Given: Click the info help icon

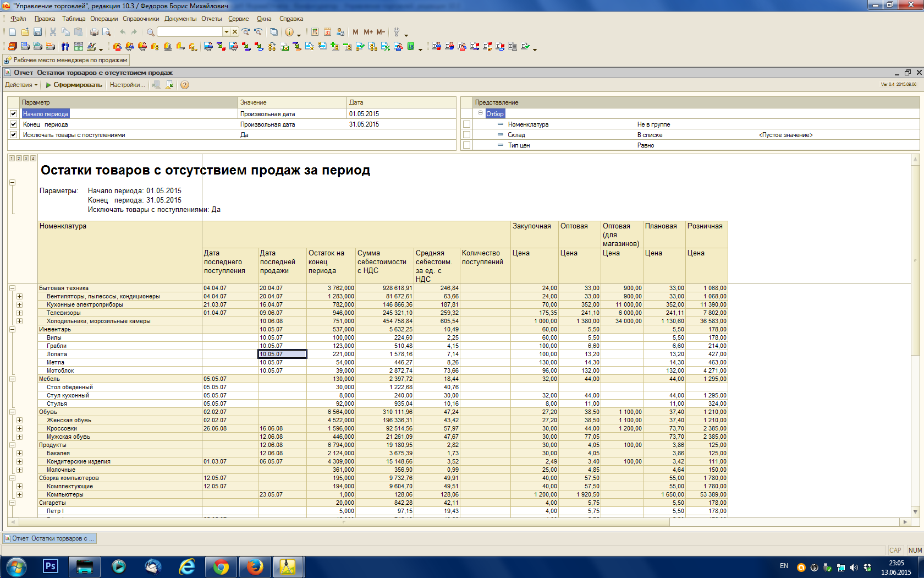Looking at the screenshot, I should 289,32.
